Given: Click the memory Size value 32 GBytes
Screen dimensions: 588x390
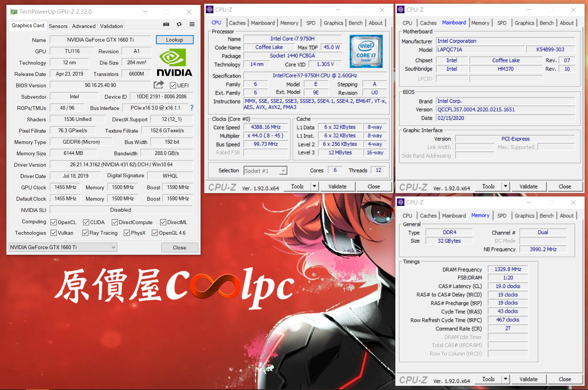Looking at the screenshot, I should [449, 241].
